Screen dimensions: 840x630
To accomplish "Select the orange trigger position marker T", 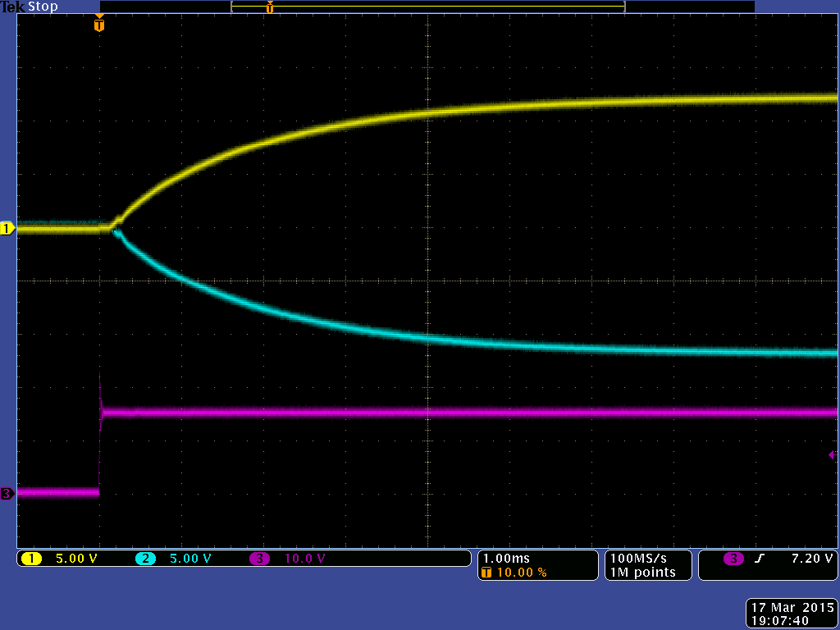I will click(99, 24).
